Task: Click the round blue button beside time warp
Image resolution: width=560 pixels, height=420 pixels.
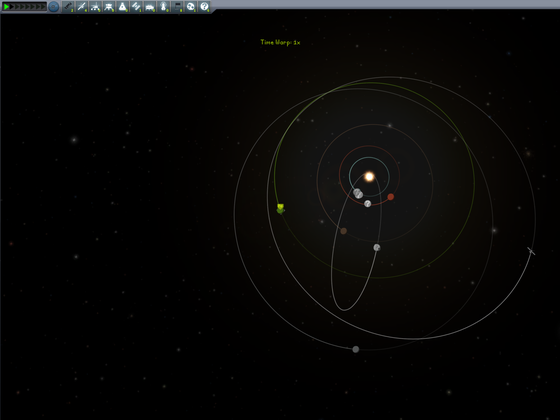Action: [54, 6]
